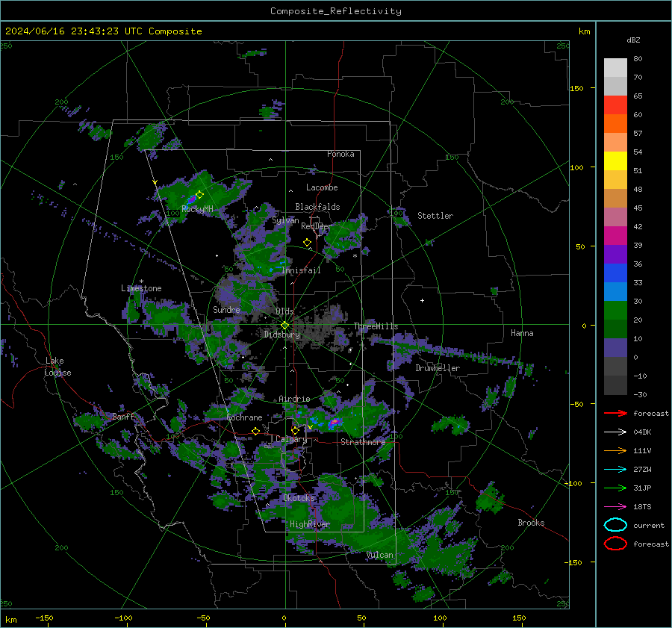672x628 pixels.
Task: Click the Olds city label
Action: 284,311
